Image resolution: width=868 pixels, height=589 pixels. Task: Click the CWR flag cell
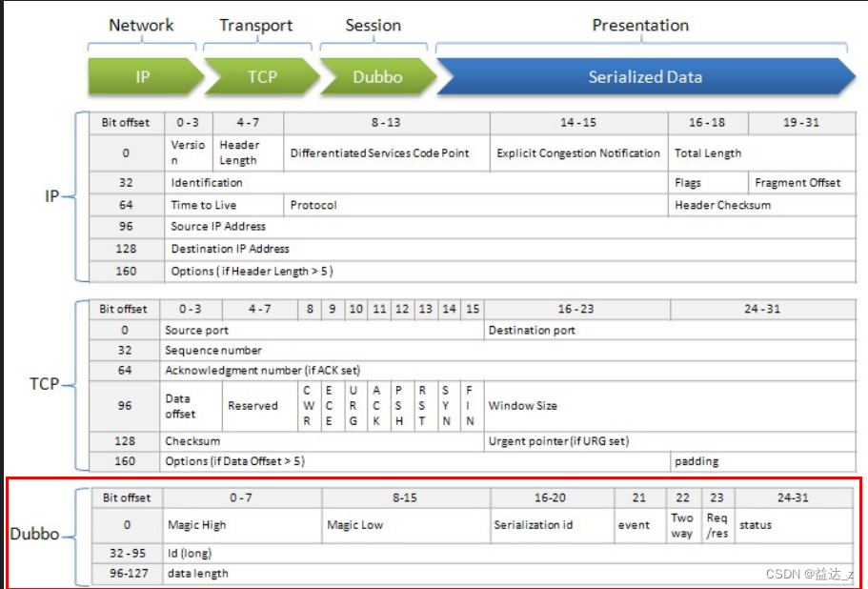tap(309, 406)
